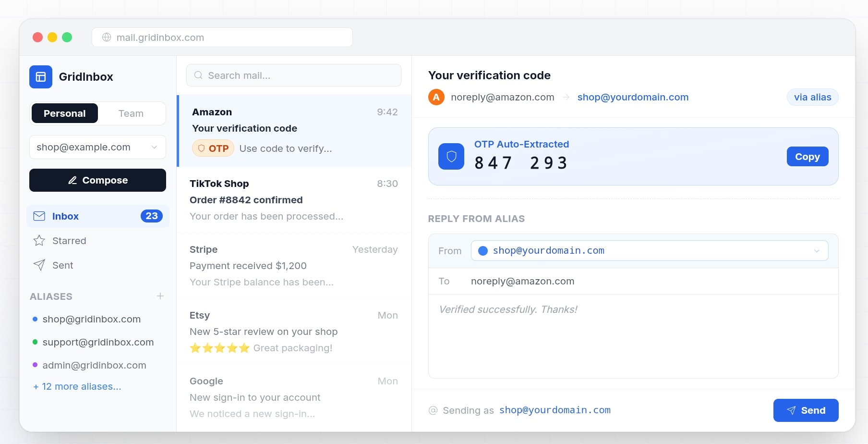Click the blue OTP shield icon
This screenshot has width=868, height=444.
coord(451,157)
